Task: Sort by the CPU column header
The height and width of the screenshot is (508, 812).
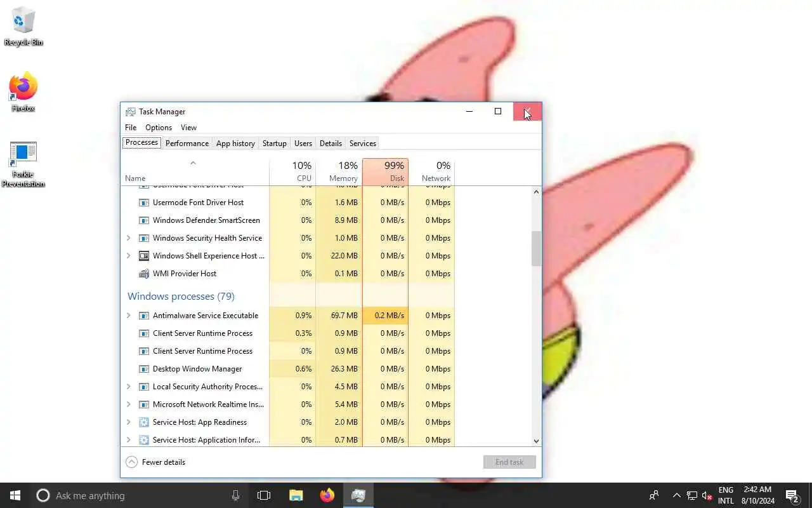Action: (x=292, y=171)
